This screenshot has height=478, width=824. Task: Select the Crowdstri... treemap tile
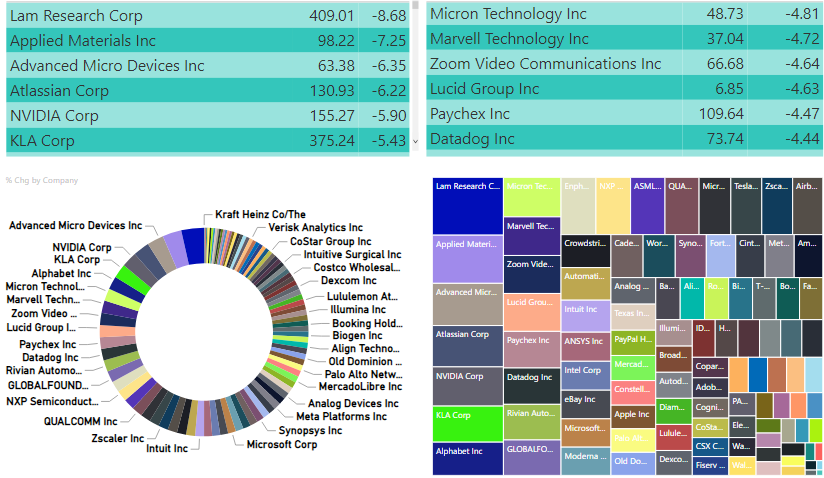(x=585, y=251)
